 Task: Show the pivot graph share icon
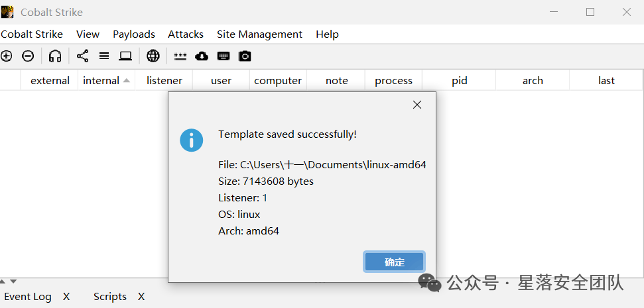click(82, 56)
